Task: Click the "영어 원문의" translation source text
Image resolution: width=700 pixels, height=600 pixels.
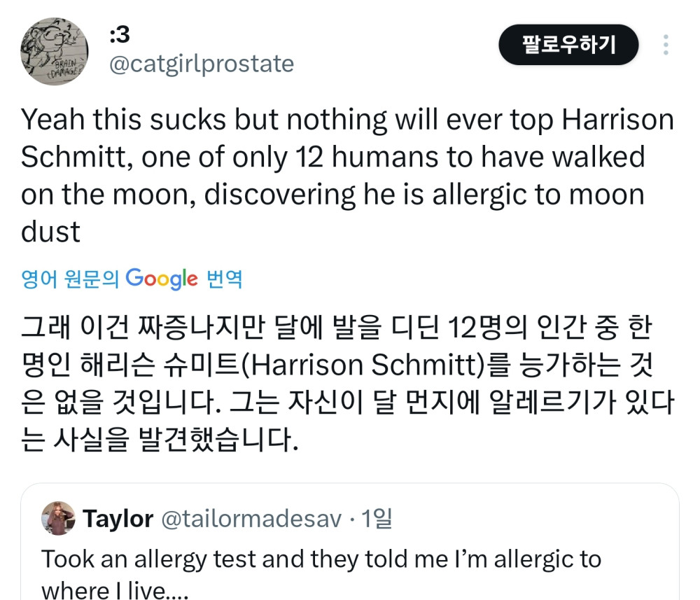Action: (71, 279)
